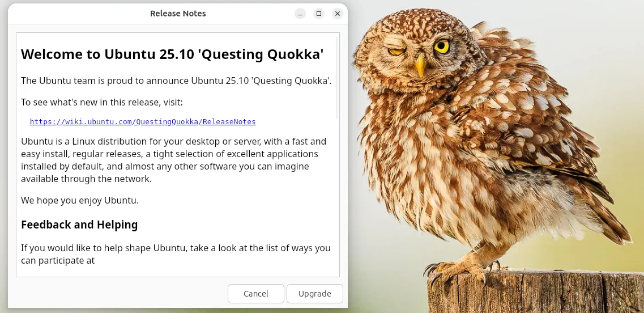The image size is (644, 313).
Task: Click the 'To see what's new' sentence
Action: coord(102,102)
